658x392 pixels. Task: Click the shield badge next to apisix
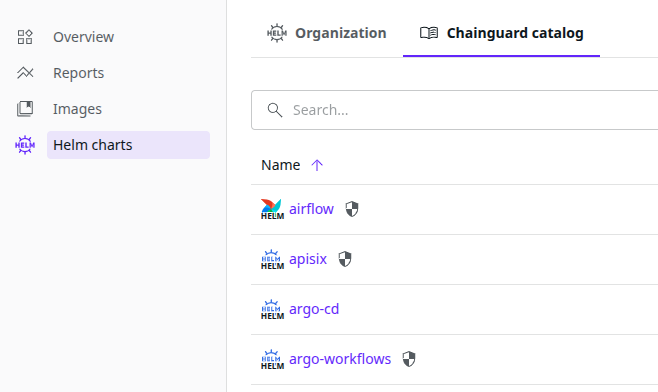coord(345,259)
